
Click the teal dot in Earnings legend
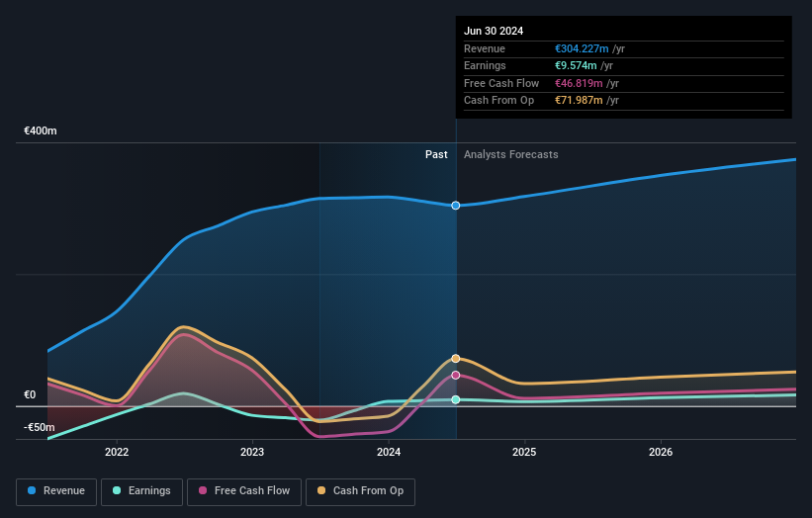(x=117, y=490)
